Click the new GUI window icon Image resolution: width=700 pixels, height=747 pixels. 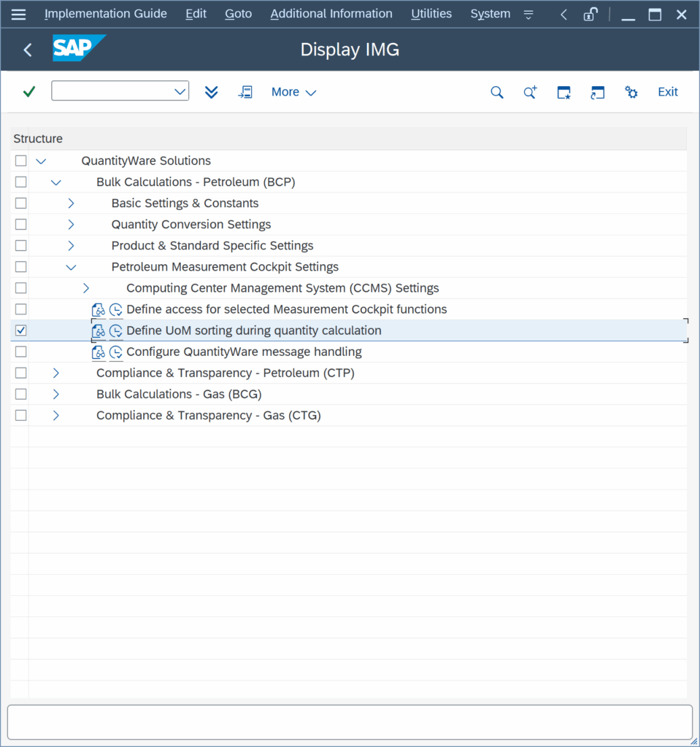564,92
